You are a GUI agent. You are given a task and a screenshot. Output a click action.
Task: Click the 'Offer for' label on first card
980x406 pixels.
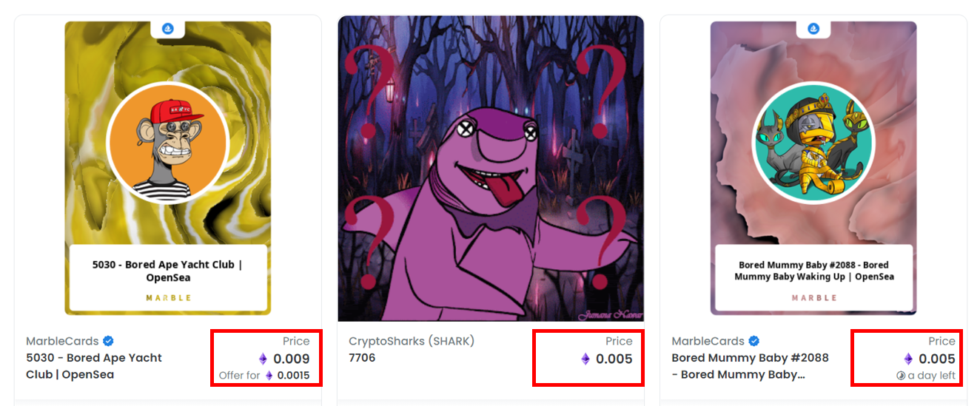click(x=239, y=376)
